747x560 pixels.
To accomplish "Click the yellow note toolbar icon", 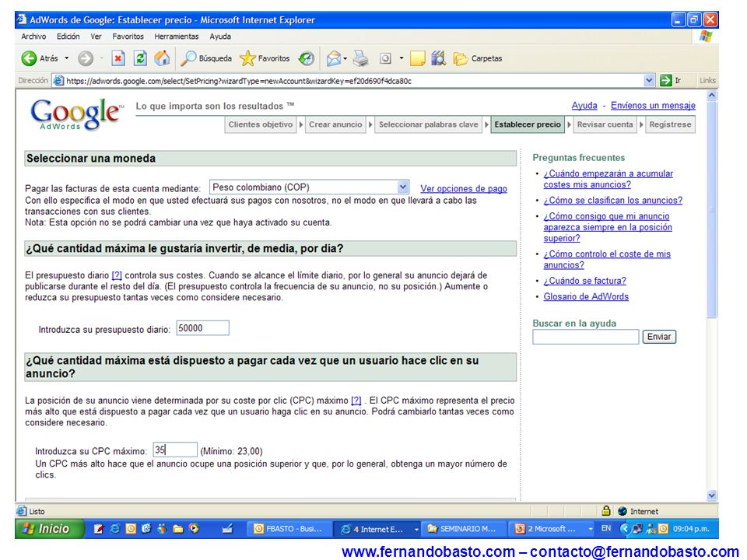I will pyautogui.click(x=417, y=58).
